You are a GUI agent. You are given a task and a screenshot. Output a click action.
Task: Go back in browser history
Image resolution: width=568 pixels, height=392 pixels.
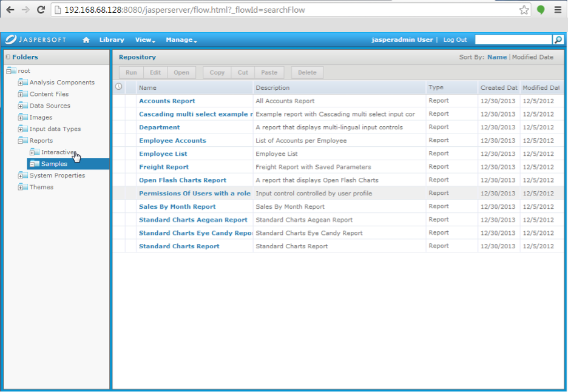pos(10,10)
